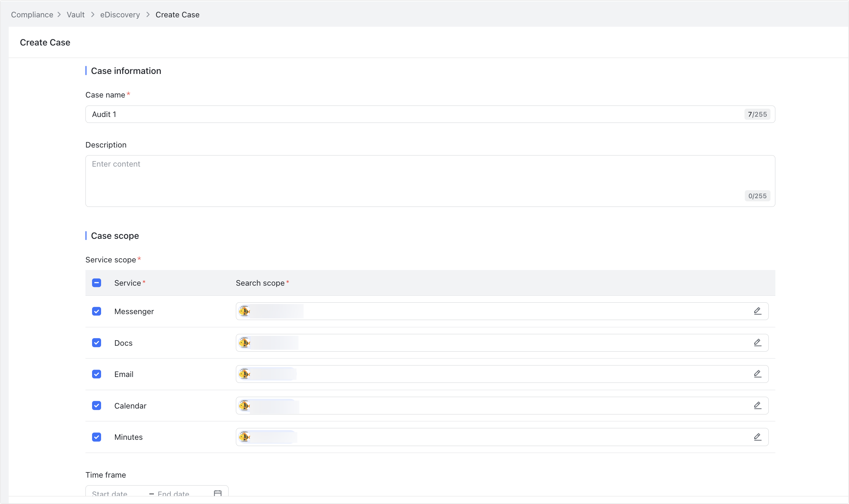The height and width of the screenshot is (504, 849).
Task: Edit the Docs search scope
Action: point(758,343)
